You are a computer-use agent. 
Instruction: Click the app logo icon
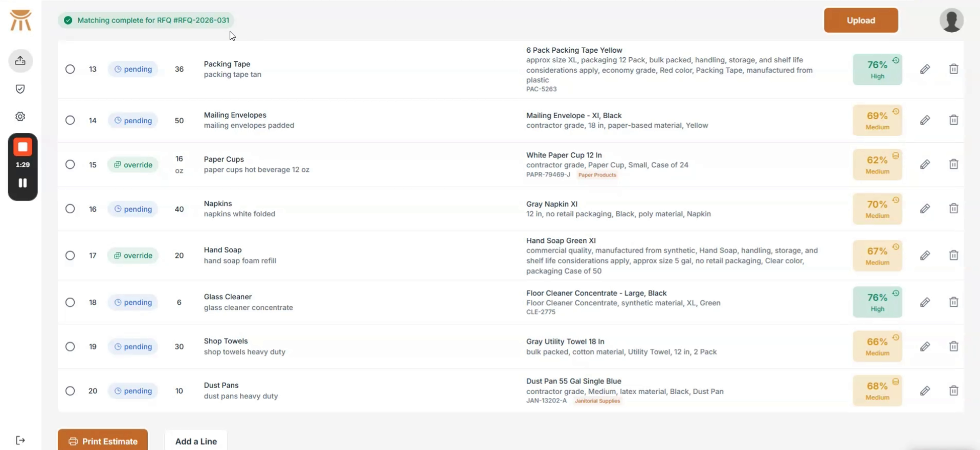coord(21,20)
